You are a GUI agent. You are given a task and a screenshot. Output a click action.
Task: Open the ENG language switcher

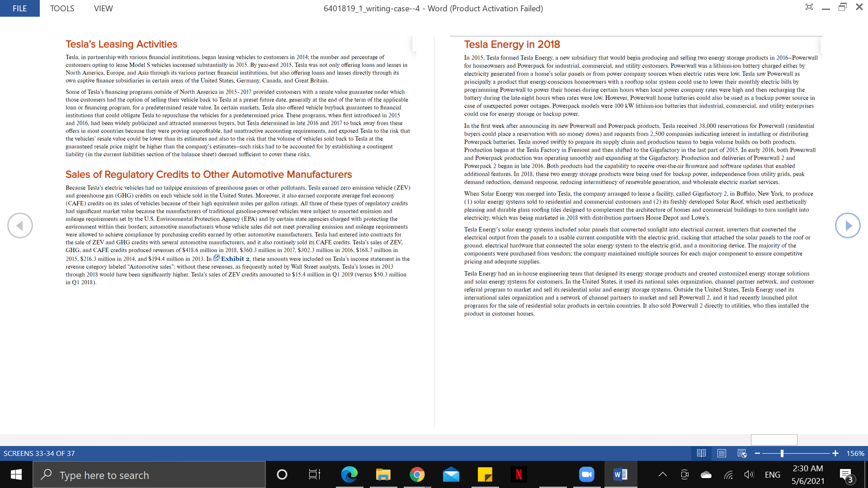(x=773, y=474)
